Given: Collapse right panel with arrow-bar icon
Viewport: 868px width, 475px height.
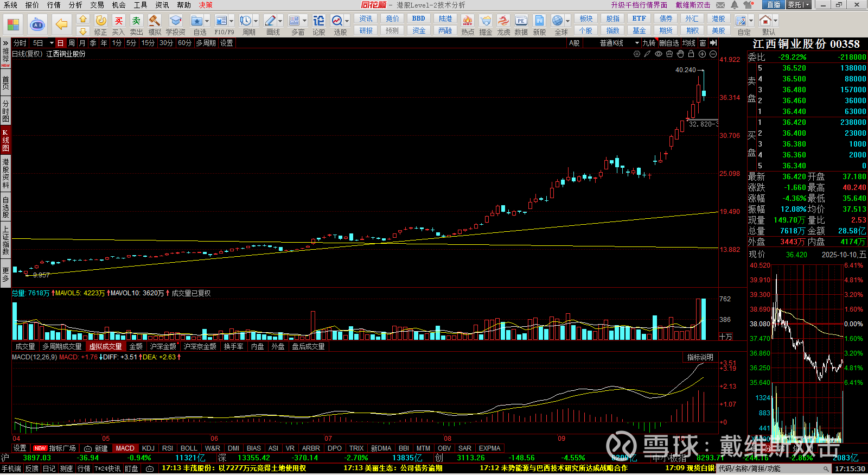Looking at the screenshot, I should click(713, 43).
